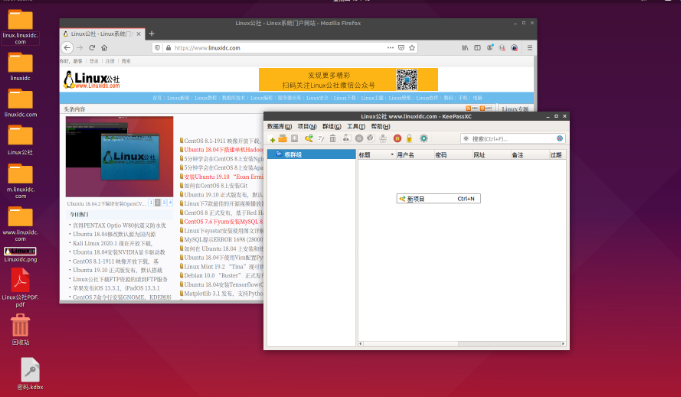
Task: Open the Debian 10.0 Buster article link
Action: (x=223, y=275)
